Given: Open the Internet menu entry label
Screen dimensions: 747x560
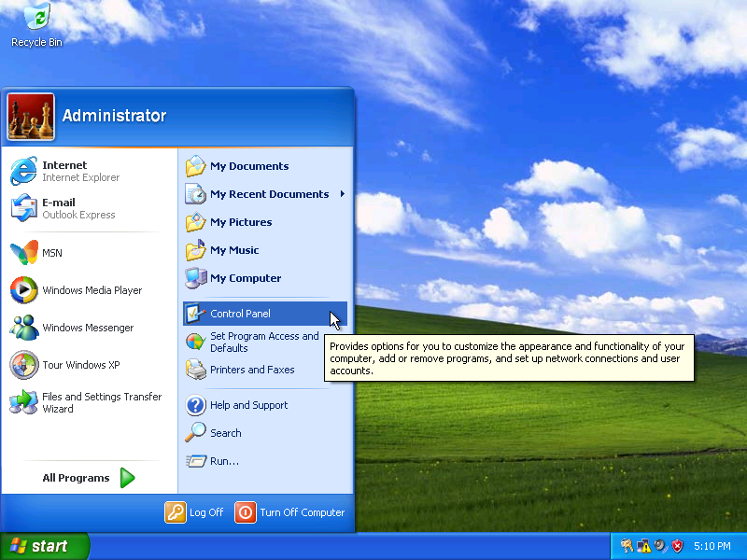Looking at the screenshot, I should click(x=64, y=165).
